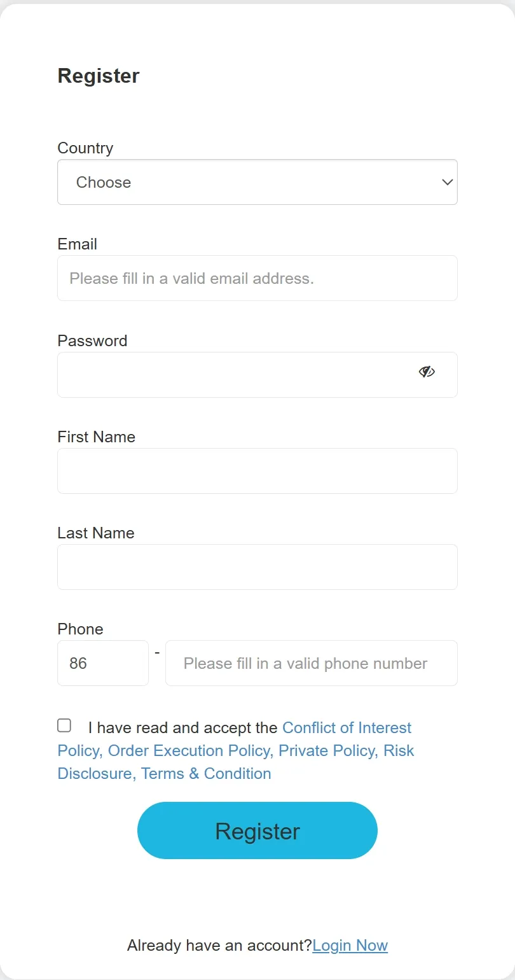Open the Conflict of Interest Policy link

pyautogui.click(x=235, y=739)
